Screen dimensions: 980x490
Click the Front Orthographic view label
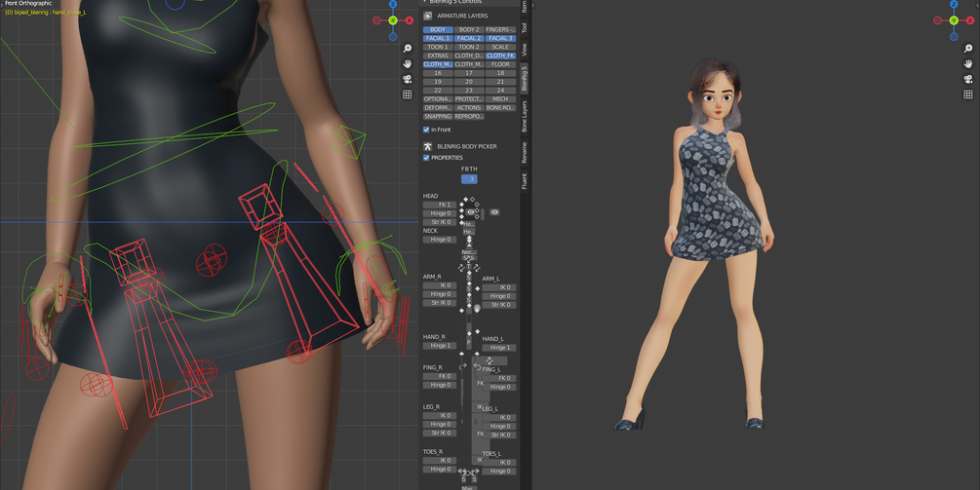pyautogui.click(x=28, y=4)
